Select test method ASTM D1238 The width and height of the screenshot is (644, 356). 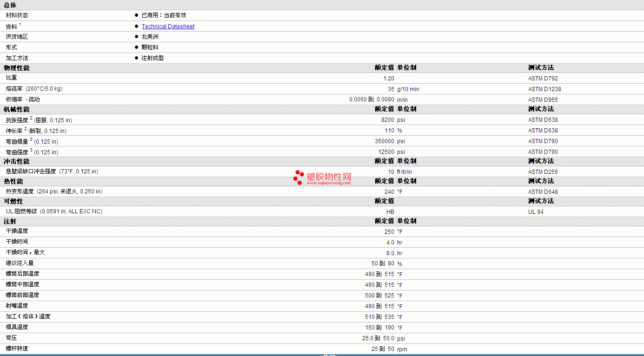(544, 89)
